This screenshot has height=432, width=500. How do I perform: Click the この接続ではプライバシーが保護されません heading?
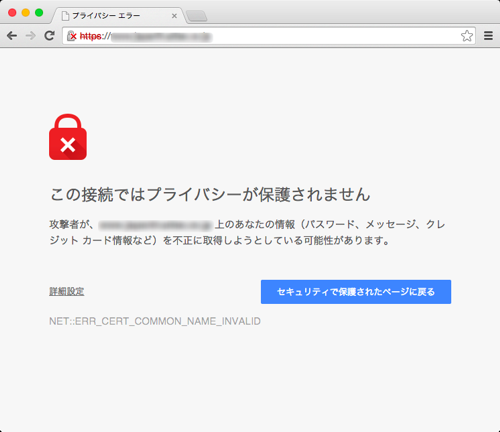pyautogui.click(x=210, y=194)
